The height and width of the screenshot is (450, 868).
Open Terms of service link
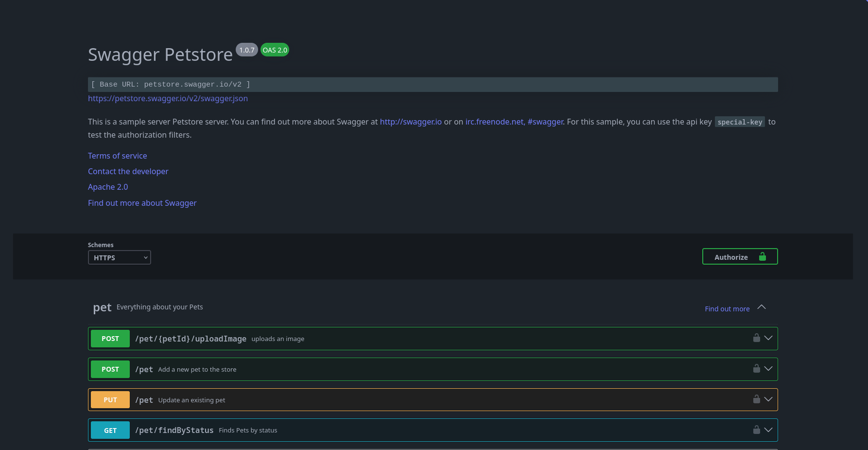coord(117,156)
